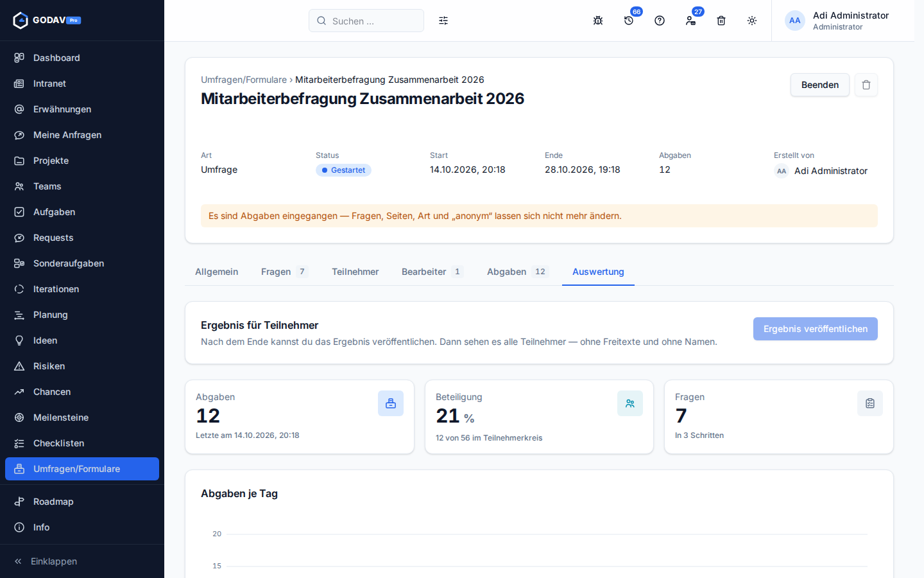The height and width of the screenshot is (578, 924).
Task: Click the Suchen search field
Action: coord(366,21)
